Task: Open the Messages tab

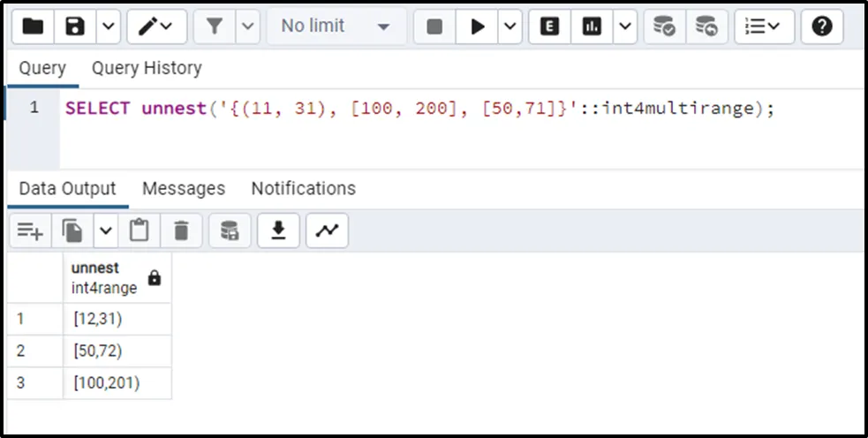Action: click(184, 189)
